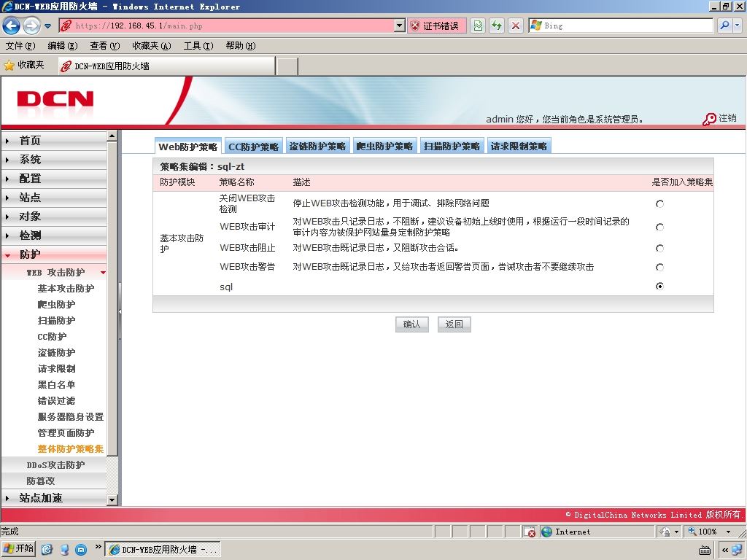
Task: Collapse the 防护 sidebar section
Action: [54, 254]
